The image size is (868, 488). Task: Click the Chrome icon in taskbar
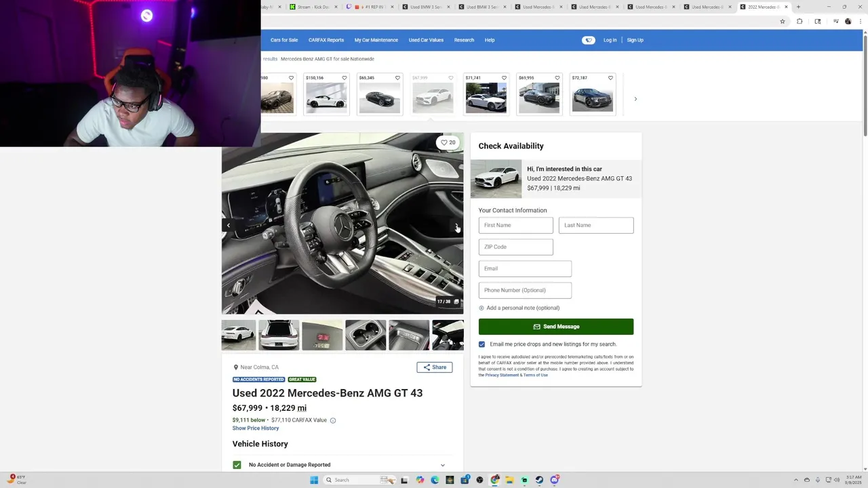click(x=495, y=480)
